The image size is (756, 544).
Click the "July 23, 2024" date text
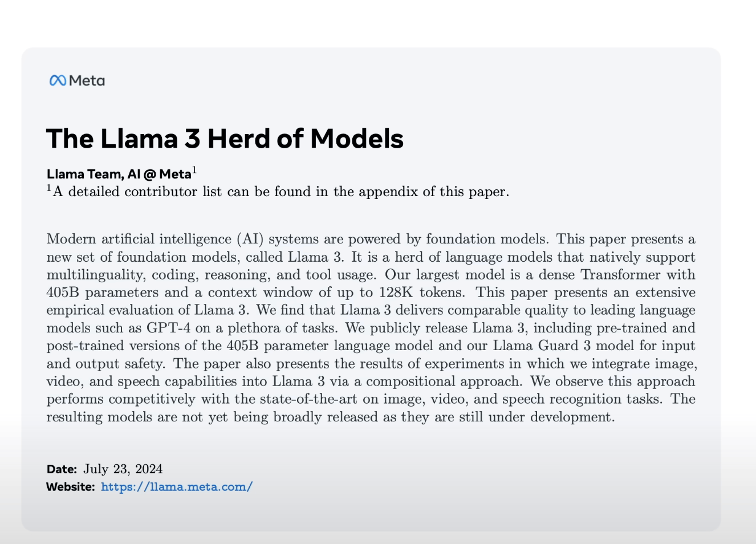(x=123, y=469)
